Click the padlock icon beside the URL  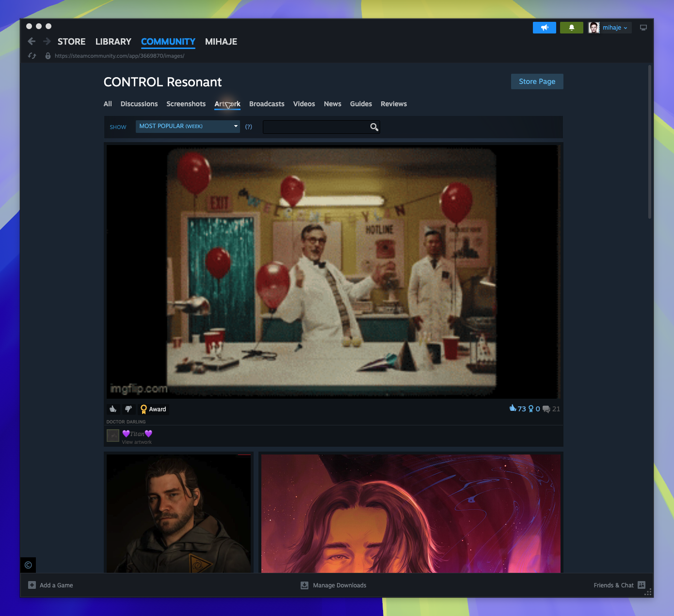[48, 56]
